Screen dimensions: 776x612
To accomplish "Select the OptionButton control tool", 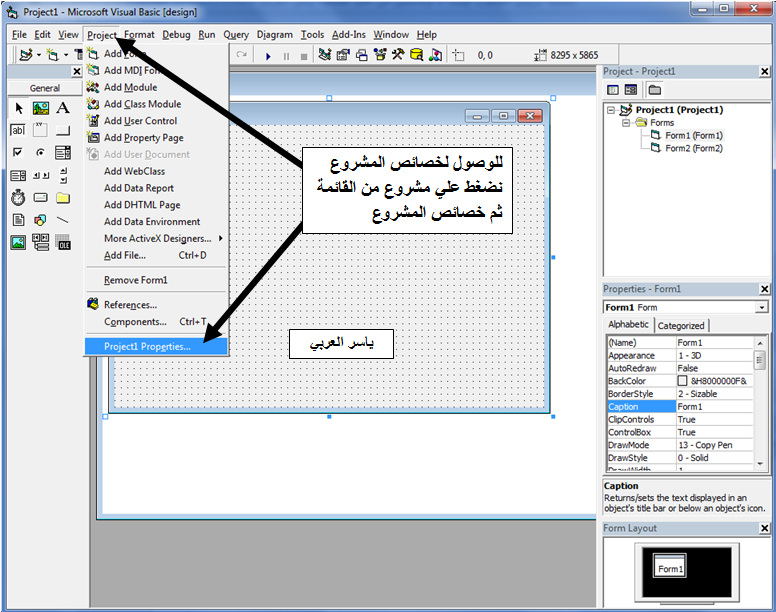I will (x=41, y=152).
